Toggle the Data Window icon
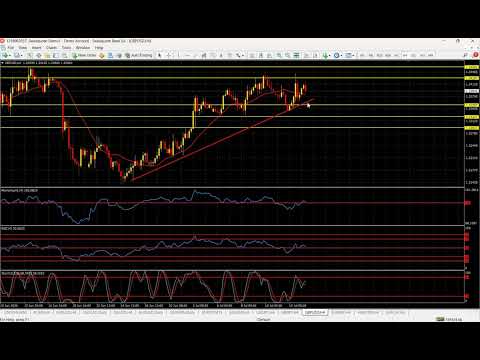 (39, 55)
